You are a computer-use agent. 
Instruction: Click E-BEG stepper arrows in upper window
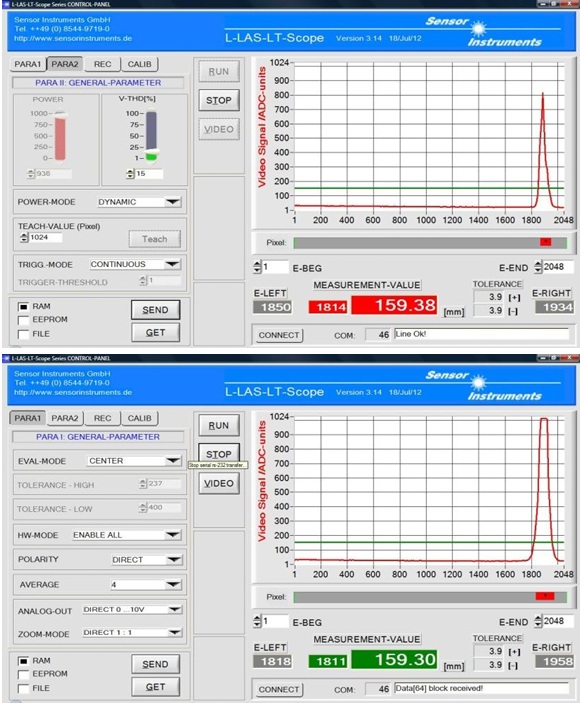257,267
